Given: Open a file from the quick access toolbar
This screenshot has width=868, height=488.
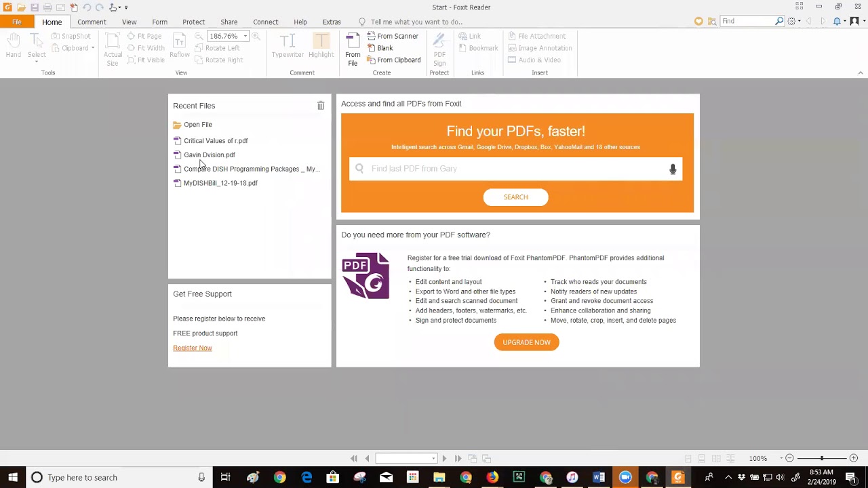Looking at the screenshot, I should click(21, 7).
